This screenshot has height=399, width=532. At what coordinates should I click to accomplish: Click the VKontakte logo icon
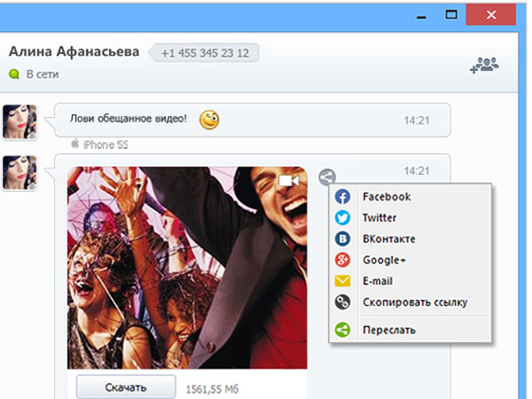point(342,238)
